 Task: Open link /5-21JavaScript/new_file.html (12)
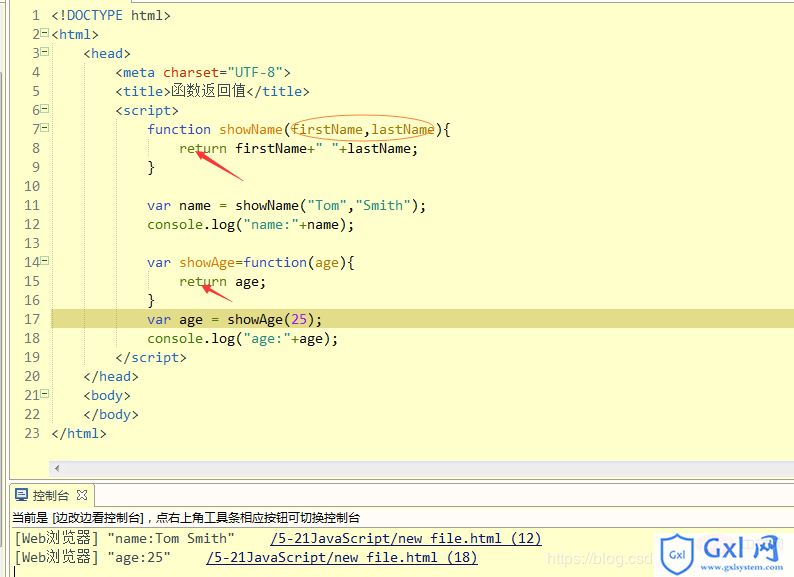(x=406, y=538)
